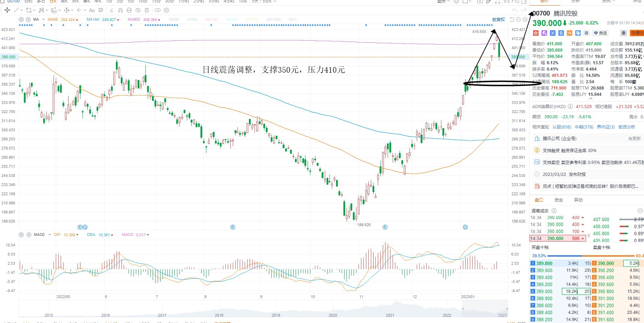Zoom out chart with minus circle
Viewport: 644px width, 323px height.
click(518, 20)
